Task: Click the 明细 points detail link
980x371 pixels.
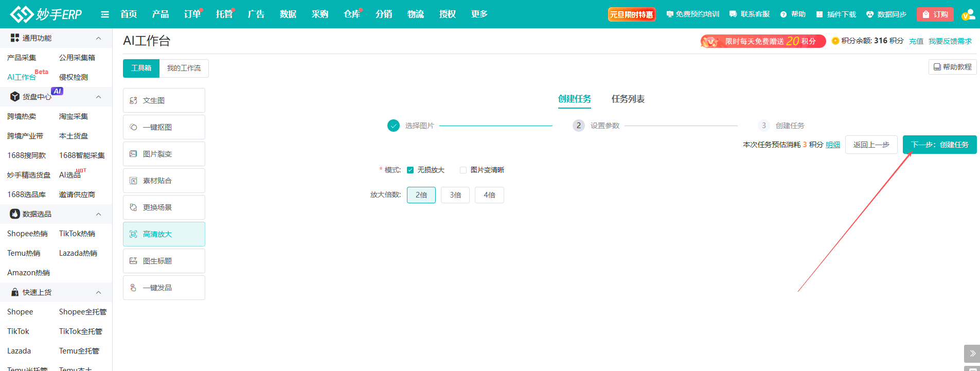Action: click(x=832, y=145)
